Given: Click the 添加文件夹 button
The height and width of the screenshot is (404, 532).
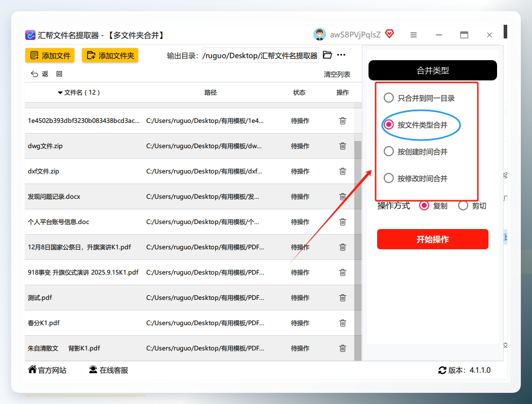Looking at the screenshot, I should click(110, 55).
